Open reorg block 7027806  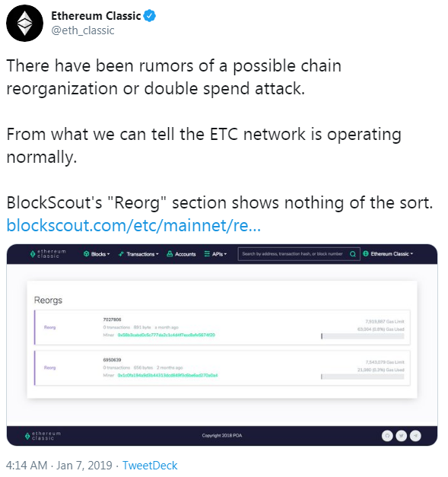pos(112,320)
